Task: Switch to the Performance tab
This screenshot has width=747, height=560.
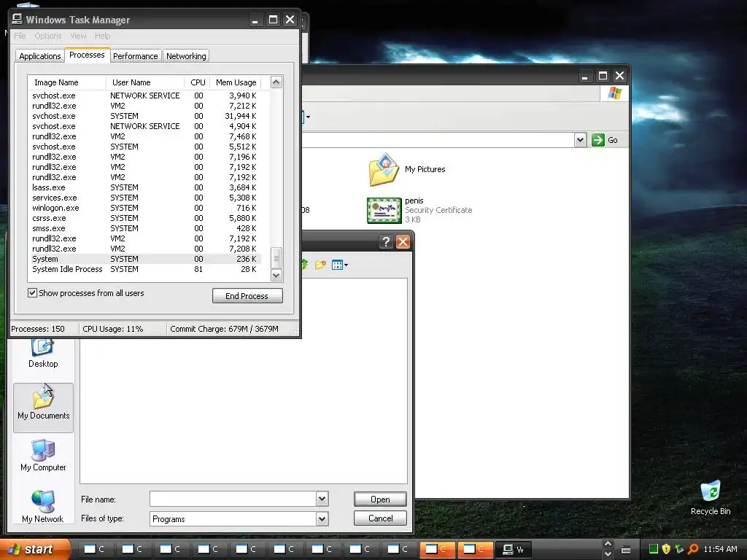Action: (135, 56)
